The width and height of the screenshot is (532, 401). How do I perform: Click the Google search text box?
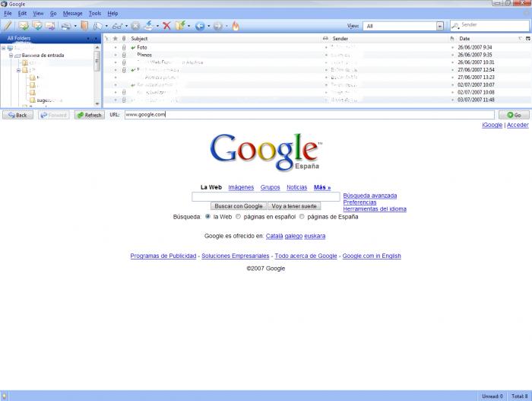click(x=266, y=196)
